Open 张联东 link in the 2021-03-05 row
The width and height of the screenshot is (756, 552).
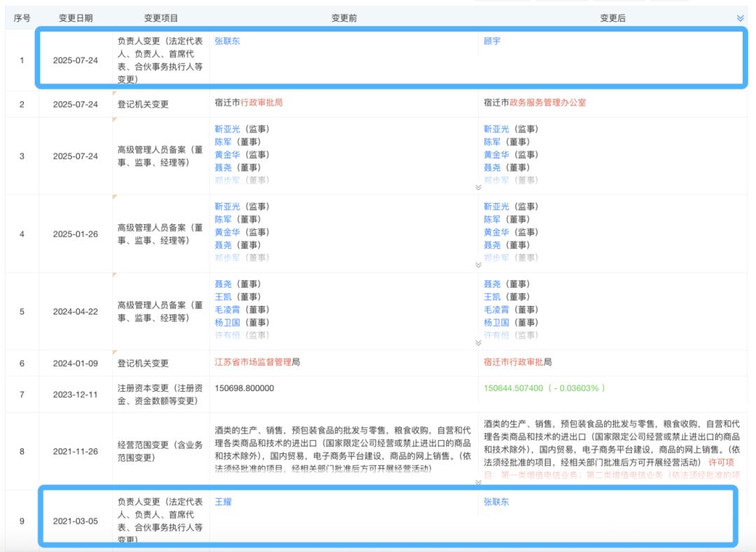pos(496,502)
